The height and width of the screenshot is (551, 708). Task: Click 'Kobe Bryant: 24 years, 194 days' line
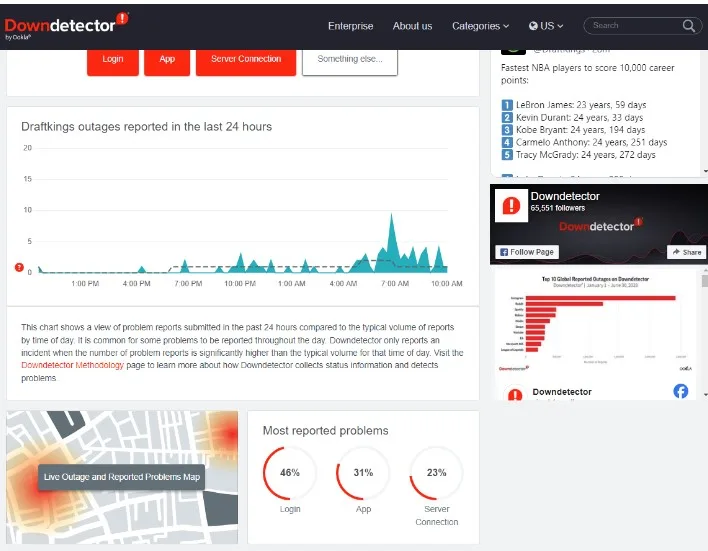click(573, 130)
